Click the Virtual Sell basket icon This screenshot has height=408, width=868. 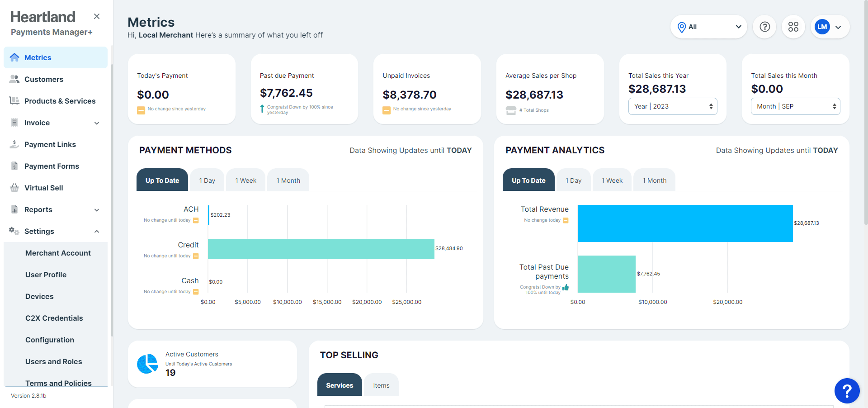click(14, 188)
